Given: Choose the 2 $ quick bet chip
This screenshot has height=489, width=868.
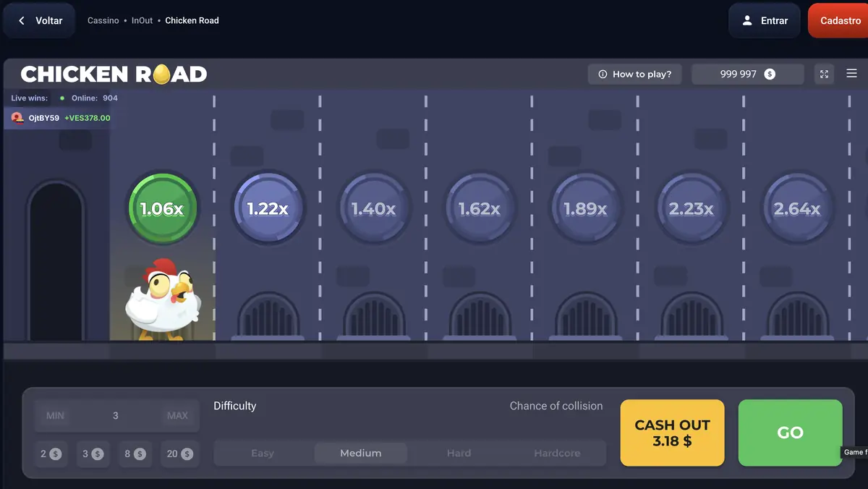Looking at the screenshot, I should coord(51,454).
